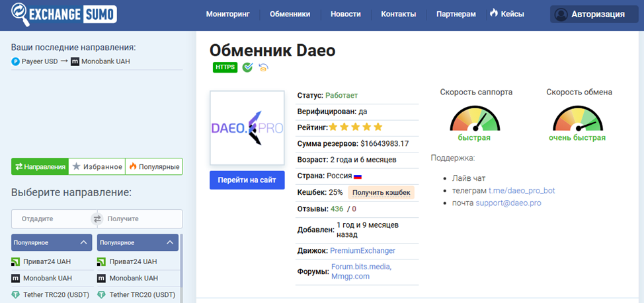Click Приват24 icon in the give column
Image resolution: width=644 pixels, height=303 pixels.
pos(16,261)
